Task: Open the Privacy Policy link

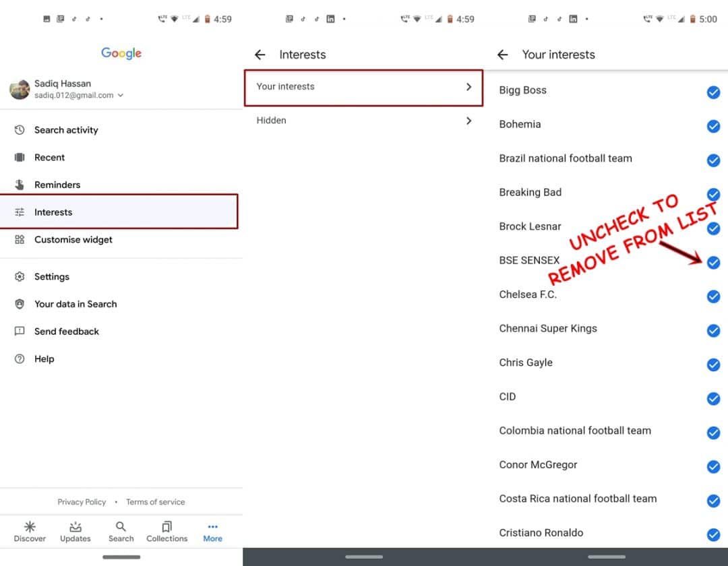Action: [x=82, y=502]
